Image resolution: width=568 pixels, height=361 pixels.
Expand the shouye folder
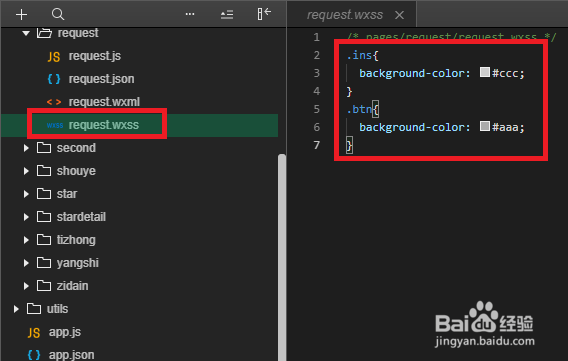click(x=26, y=171)
